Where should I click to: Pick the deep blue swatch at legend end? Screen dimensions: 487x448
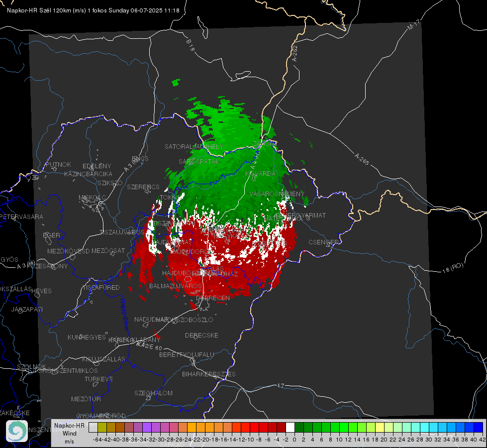(479, 427)
